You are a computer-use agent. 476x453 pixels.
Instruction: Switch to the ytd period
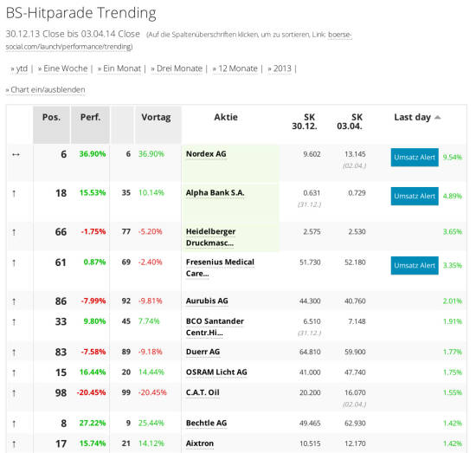(19, 68)
